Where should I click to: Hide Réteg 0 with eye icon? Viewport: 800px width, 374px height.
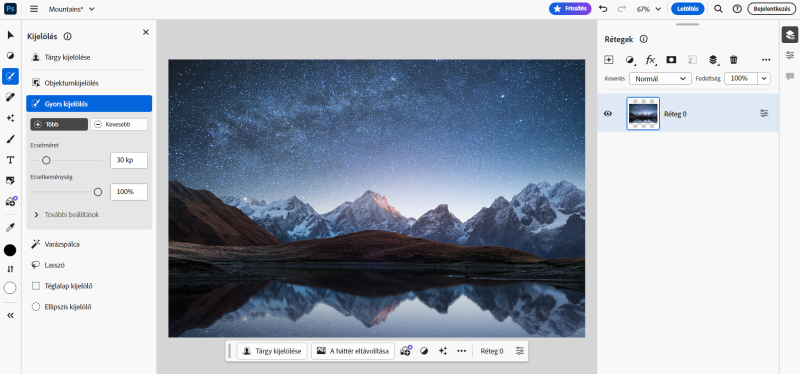coord(608,114)
